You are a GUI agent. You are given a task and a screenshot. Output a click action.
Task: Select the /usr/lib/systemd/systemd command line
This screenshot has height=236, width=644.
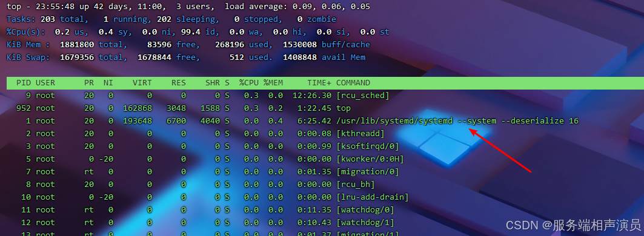[x=457, y=121]
